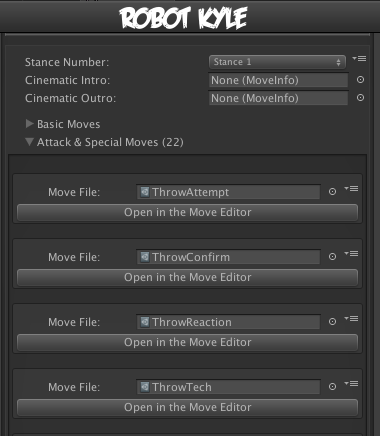Open ThrowAttempt in the Move Editor
Viewport: 380px width, 436px height.
tap(187, 212)
